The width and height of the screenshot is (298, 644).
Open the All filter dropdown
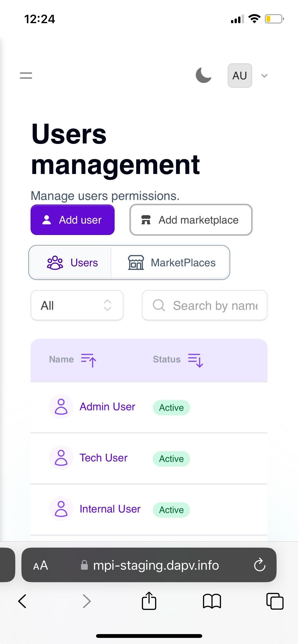(77, 305)
